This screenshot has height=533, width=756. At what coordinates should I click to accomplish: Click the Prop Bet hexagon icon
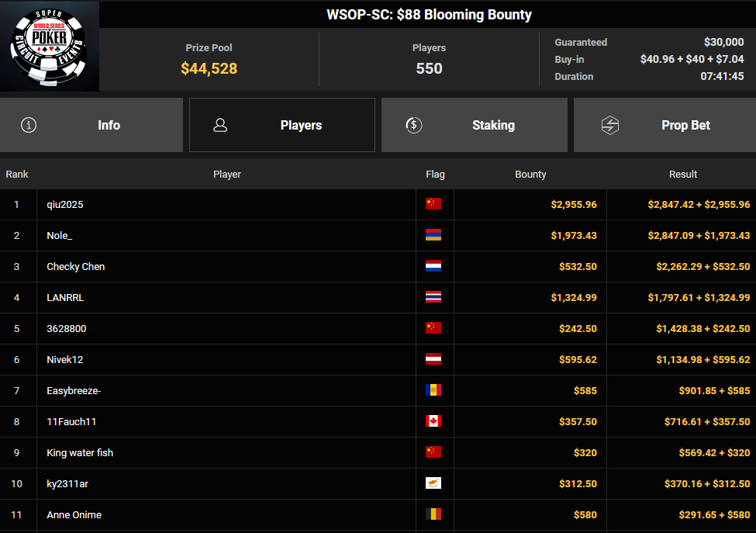pyautogui.click(x=610, y=125)
